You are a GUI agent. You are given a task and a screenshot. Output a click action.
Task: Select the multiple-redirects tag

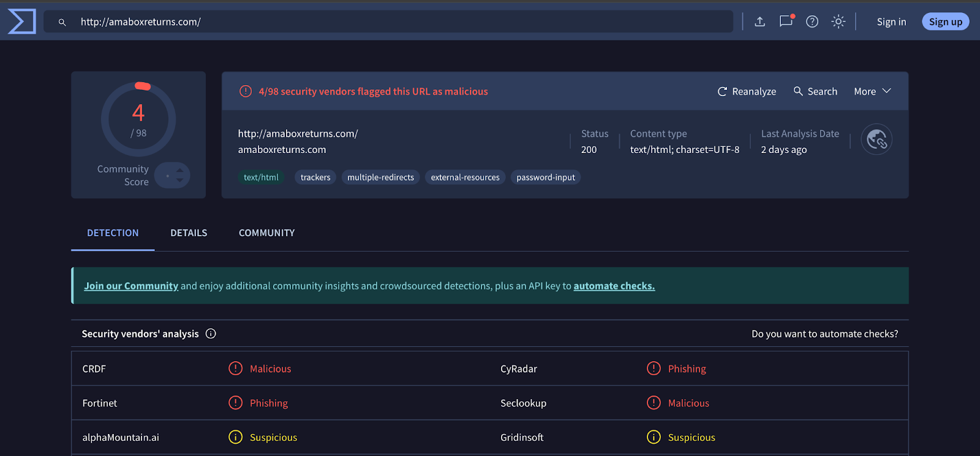pos(380,178)
